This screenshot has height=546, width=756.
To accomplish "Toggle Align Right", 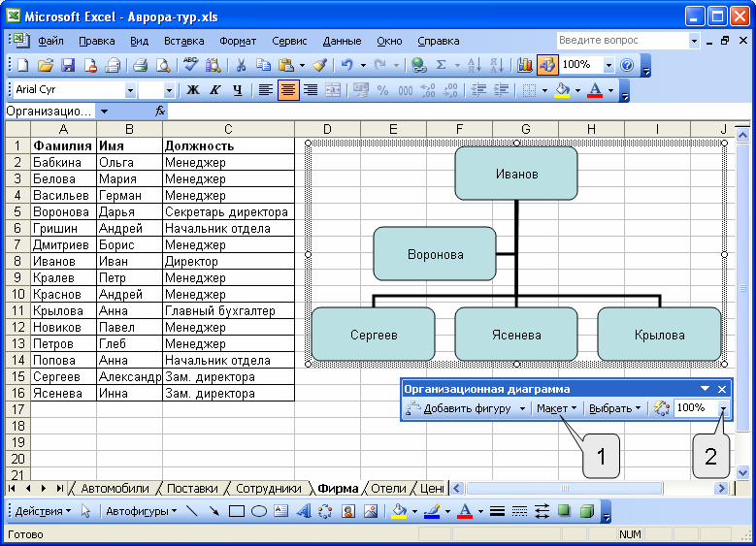I will [x=311, y=90].
